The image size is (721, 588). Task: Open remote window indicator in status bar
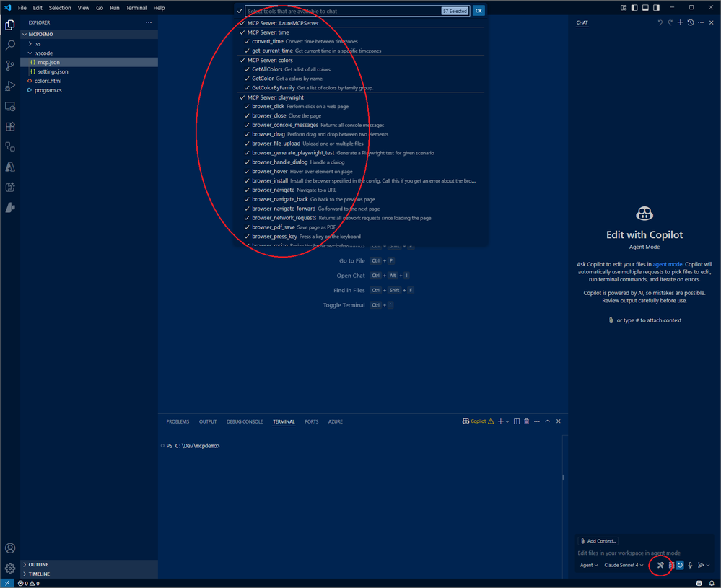7,583
